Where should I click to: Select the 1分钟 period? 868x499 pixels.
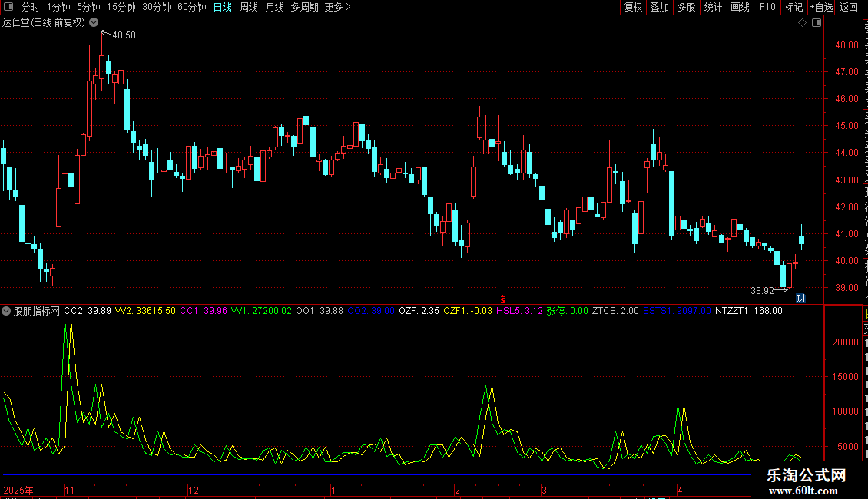pyautogui.click(x=58, y=7)
